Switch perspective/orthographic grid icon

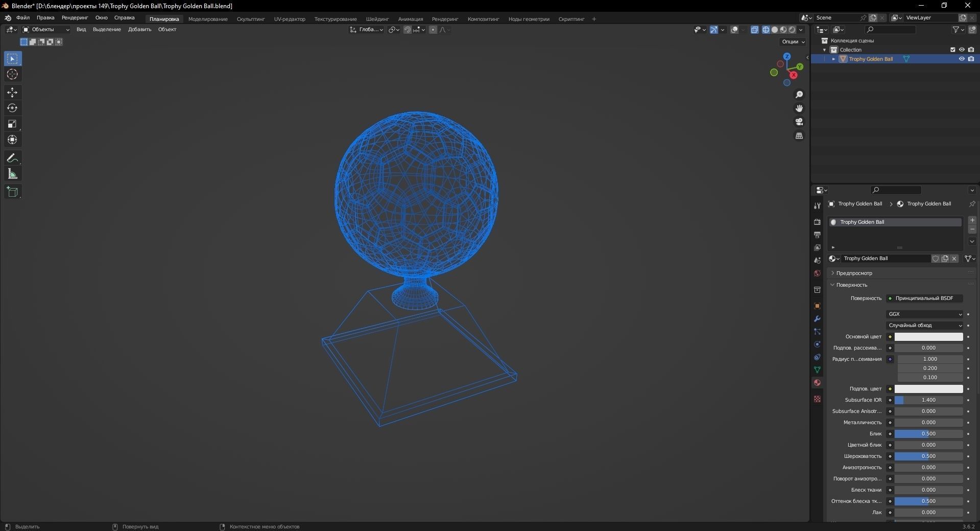(x=799, y=136)
